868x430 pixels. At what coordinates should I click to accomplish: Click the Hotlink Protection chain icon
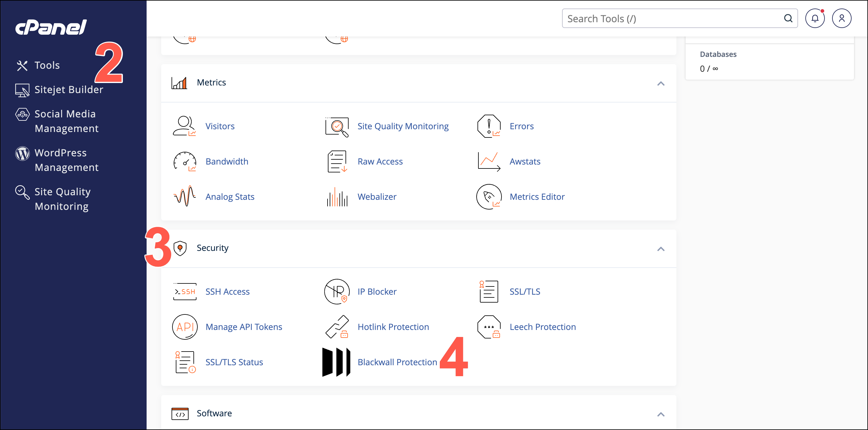[x=337, y=327]
